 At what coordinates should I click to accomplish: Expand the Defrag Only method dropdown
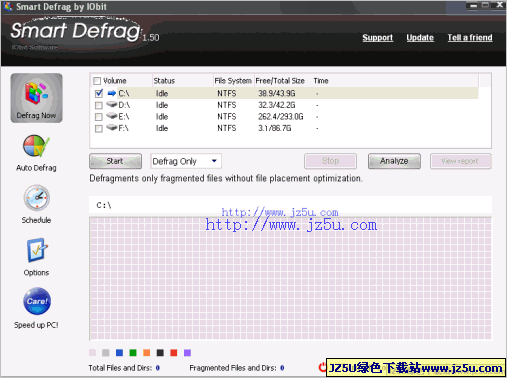(214, 161)
